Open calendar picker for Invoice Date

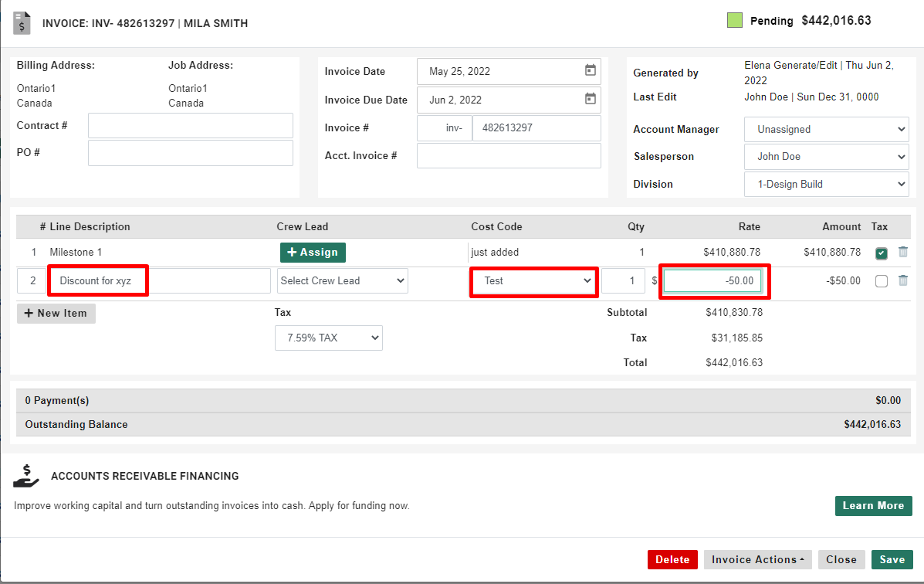click(x=590, y=71)
